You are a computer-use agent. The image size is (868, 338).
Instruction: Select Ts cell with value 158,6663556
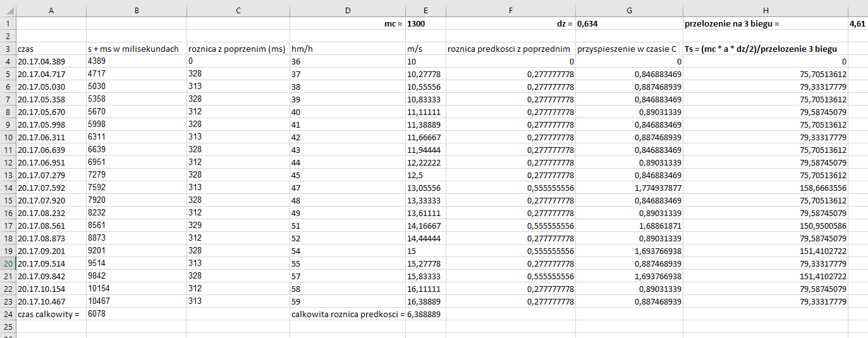[x=766, y=188]
